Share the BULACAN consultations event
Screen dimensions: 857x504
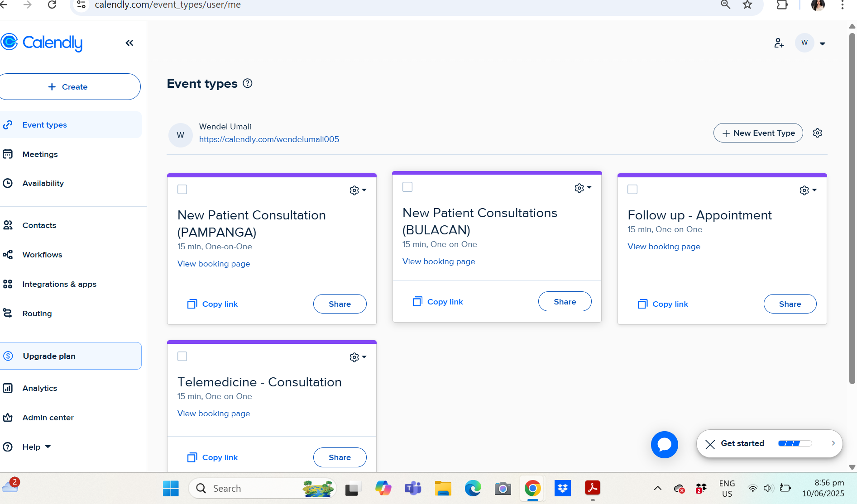pos(565,302)
